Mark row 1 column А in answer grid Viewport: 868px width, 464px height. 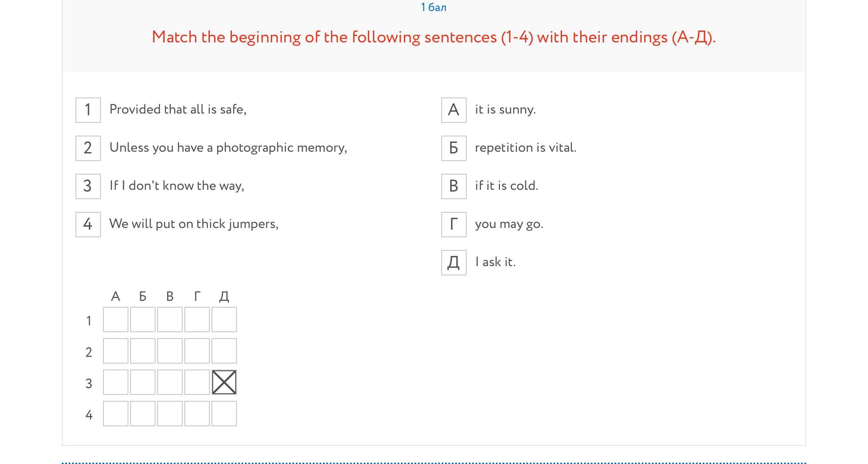click(x=116, y=320)
